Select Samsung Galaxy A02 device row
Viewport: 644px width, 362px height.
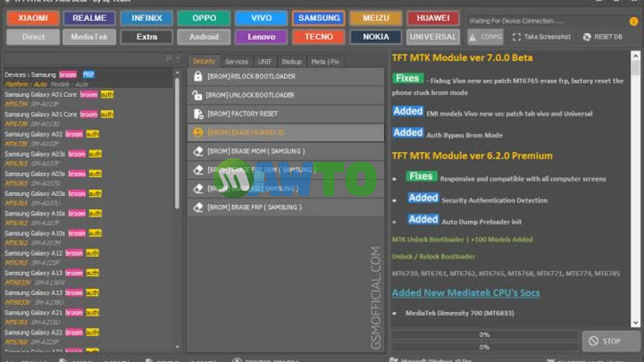(x=89, y=139)
